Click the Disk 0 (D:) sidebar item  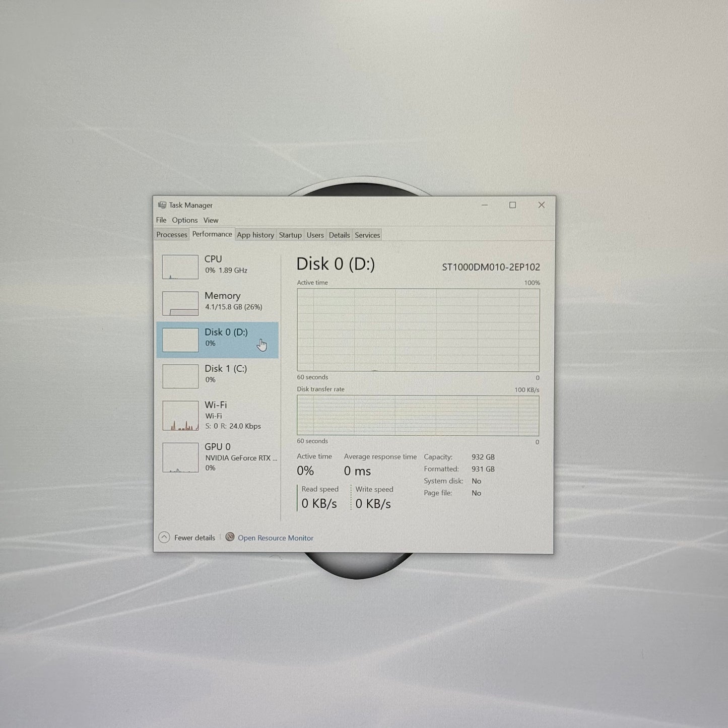point(217,340)
